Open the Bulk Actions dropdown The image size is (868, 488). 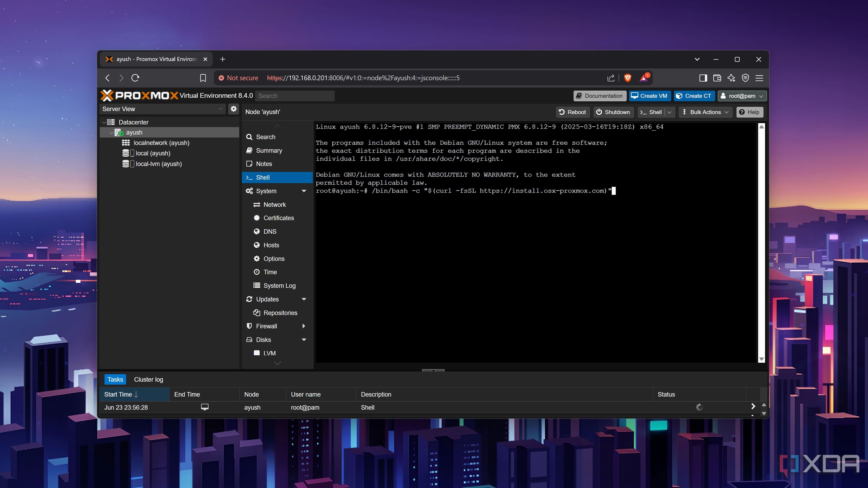point(705,112)
